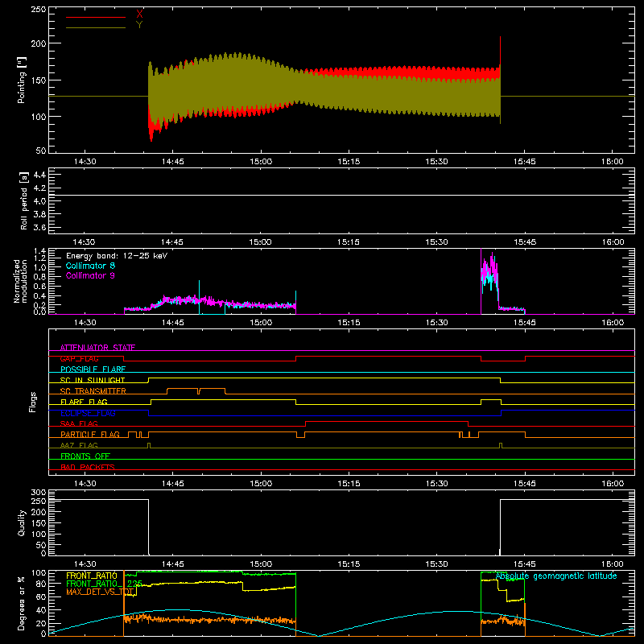644x644 pixels.
Task: Select the ATTENUATOR_STATE flag label
Action: point(97,348)
